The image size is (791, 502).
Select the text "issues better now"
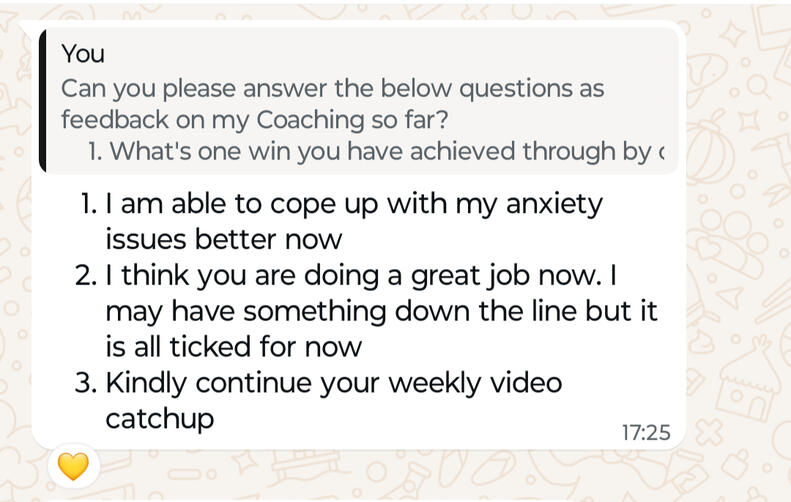click(x=224, y=240)
